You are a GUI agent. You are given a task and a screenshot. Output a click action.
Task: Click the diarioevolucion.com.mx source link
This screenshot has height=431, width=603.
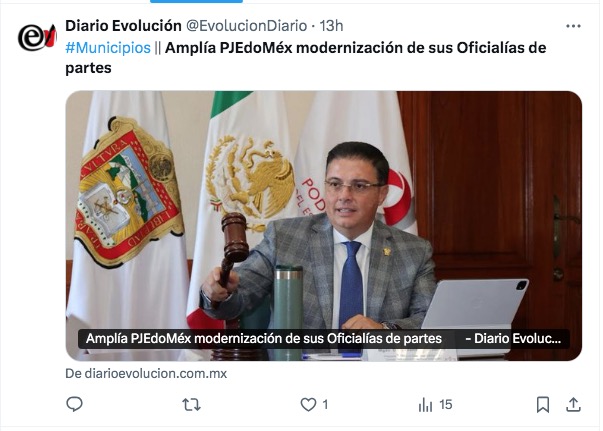[x=146, y=373]
